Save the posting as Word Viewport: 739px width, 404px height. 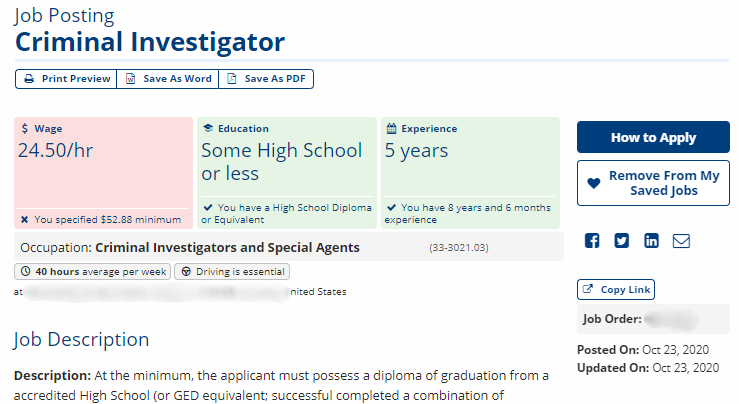[168, 79]
